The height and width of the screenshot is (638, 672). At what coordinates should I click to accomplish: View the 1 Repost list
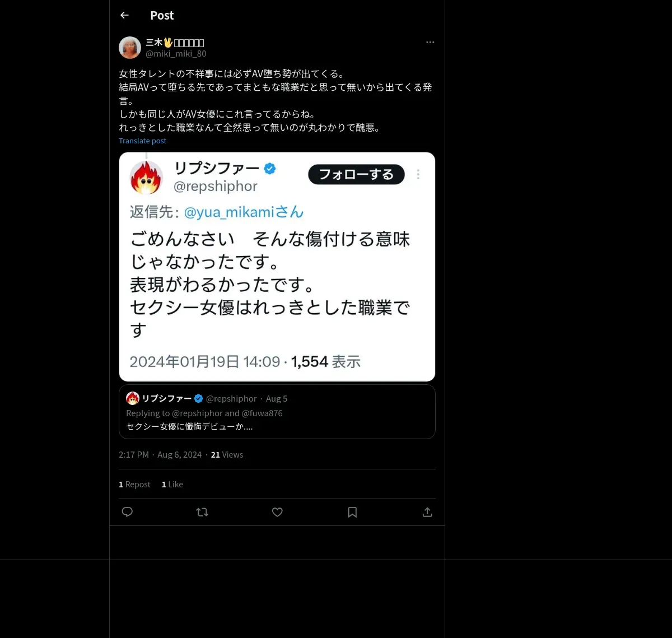[x=134, y=485]
